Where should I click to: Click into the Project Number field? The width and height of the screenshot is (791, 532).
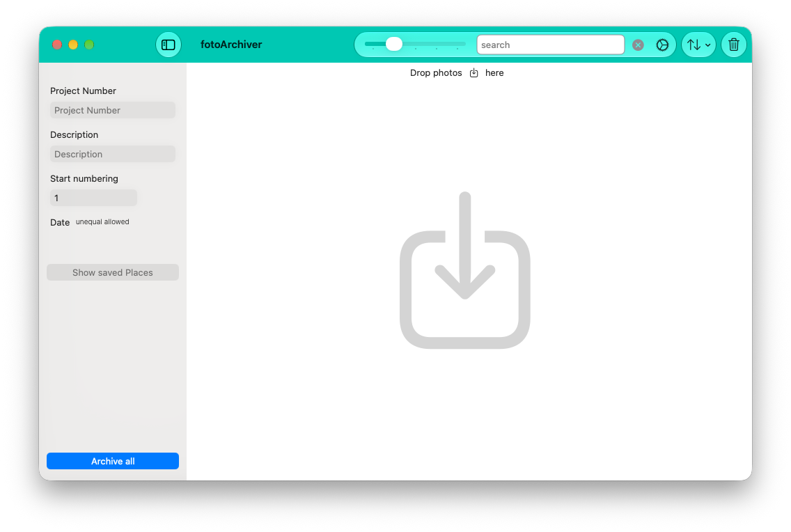tap(113, 111)
